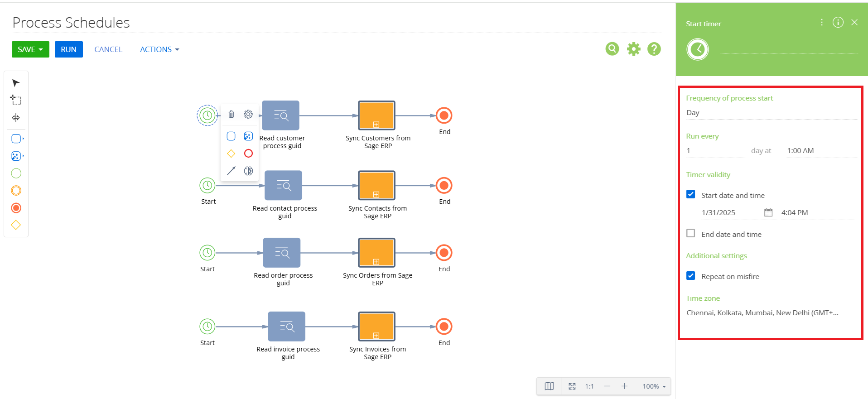
Task: Open the 100% zoom level dropdown
Action: (x=654, y=386)
